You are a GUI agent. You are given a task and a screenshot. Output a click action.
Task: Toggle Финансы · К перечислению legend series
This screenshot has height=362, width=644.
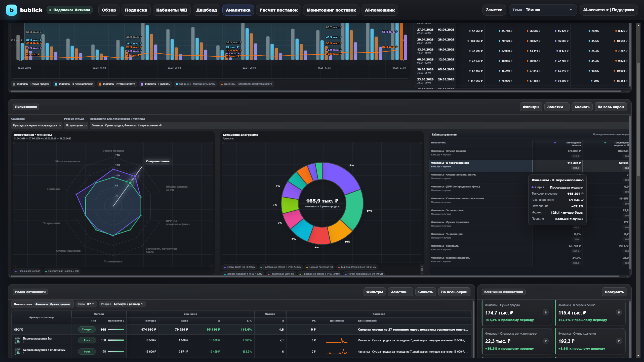tap(74, 84)
